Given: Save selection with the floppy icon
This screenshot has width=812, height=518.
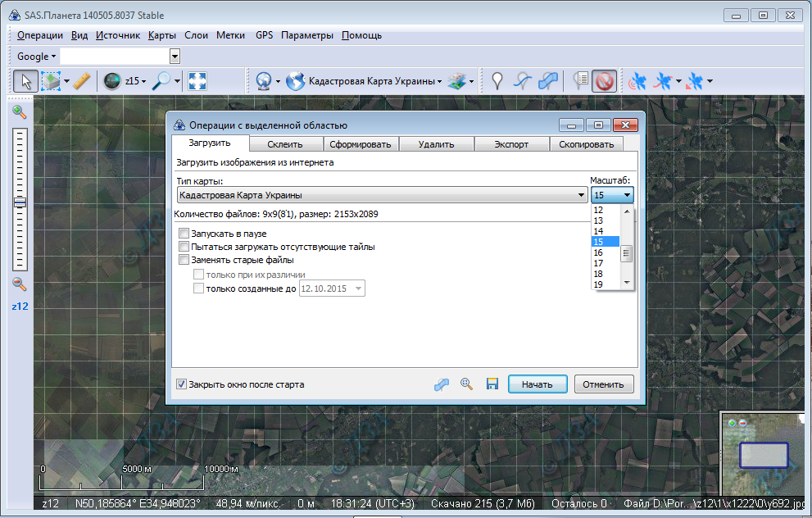Looking at the screenshot, I should click(492, 384).
